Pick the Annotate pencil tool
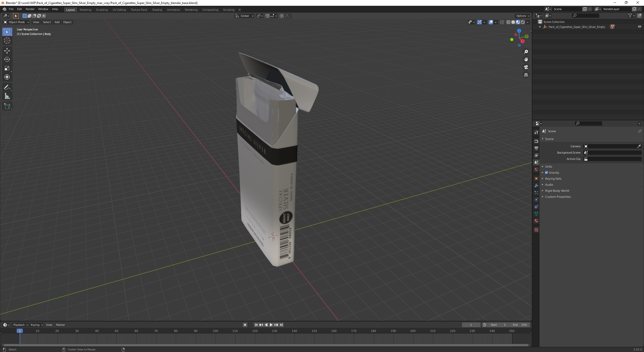 point(7,87)
